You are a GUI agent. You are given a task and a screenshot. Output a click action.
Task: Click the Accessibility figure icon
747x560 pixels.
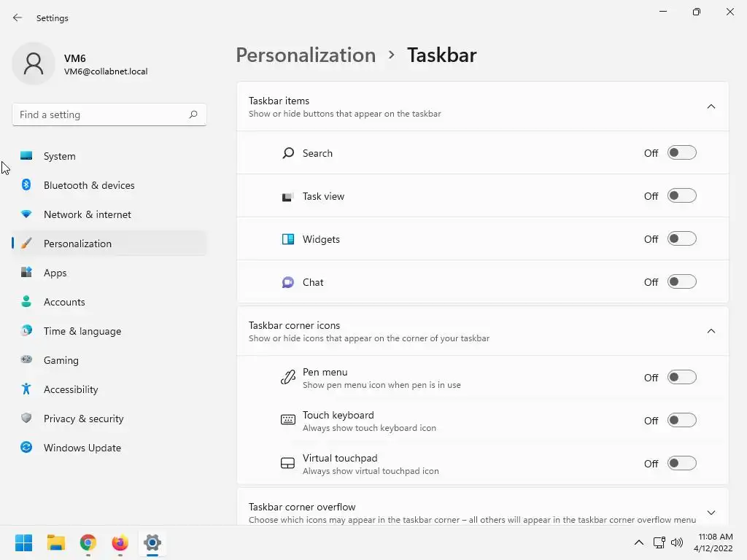click(x=26, y=389)
